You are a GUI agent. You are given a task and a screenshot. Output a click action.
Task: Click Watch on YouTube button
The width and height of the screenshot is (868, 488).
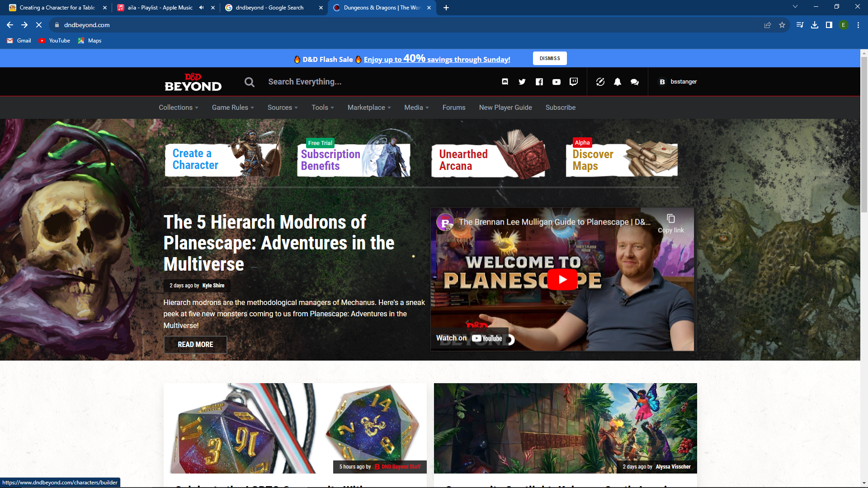[x=469, y=338]
